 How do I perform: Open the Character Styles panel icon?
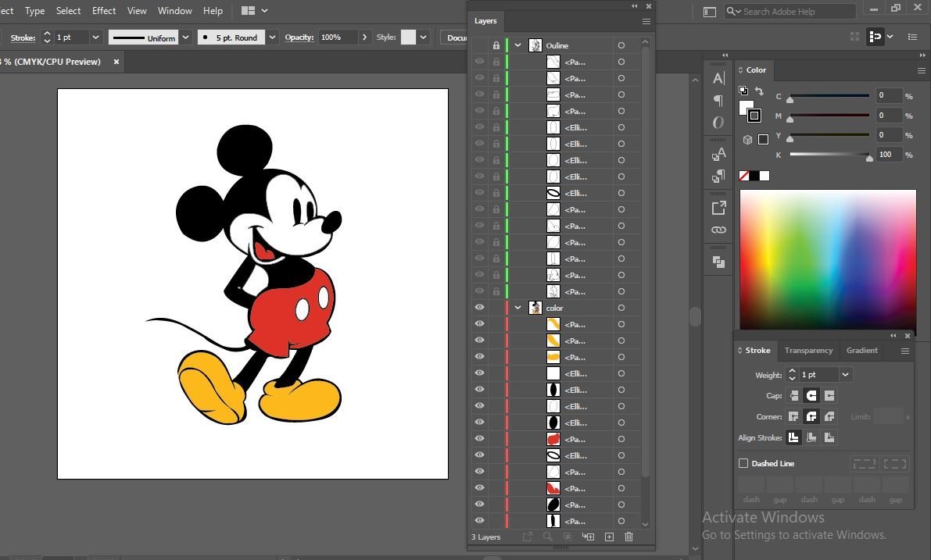pyautogui.click(x=718, y=154)
